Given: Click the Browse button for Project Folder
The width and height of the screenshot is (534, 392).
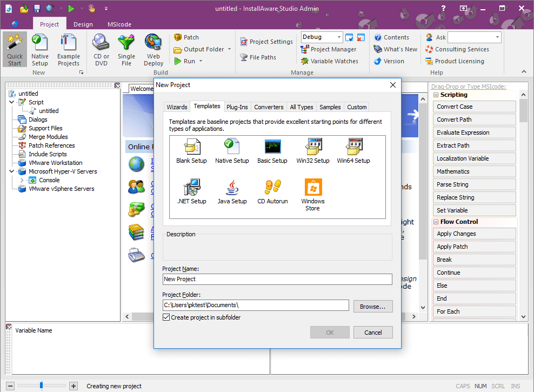Looking at the screenshot, I should pos(373,305).
